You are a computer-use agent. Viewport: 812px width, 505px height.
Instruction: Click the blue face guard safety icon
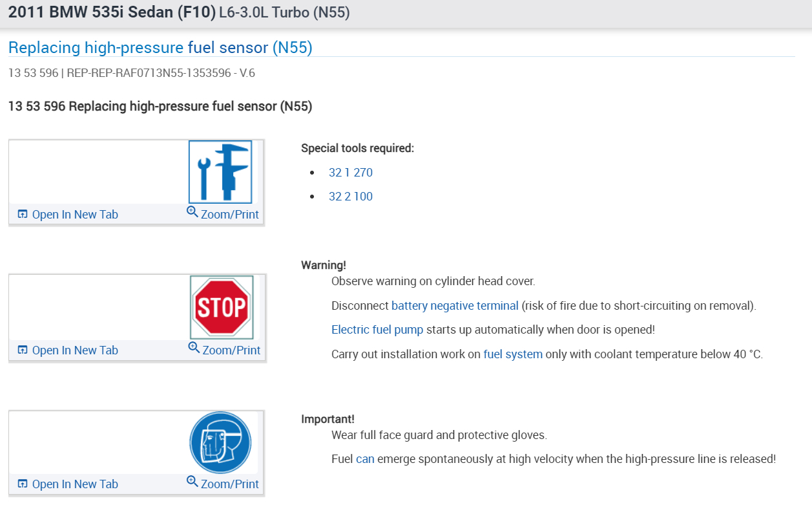coord(220,443)
